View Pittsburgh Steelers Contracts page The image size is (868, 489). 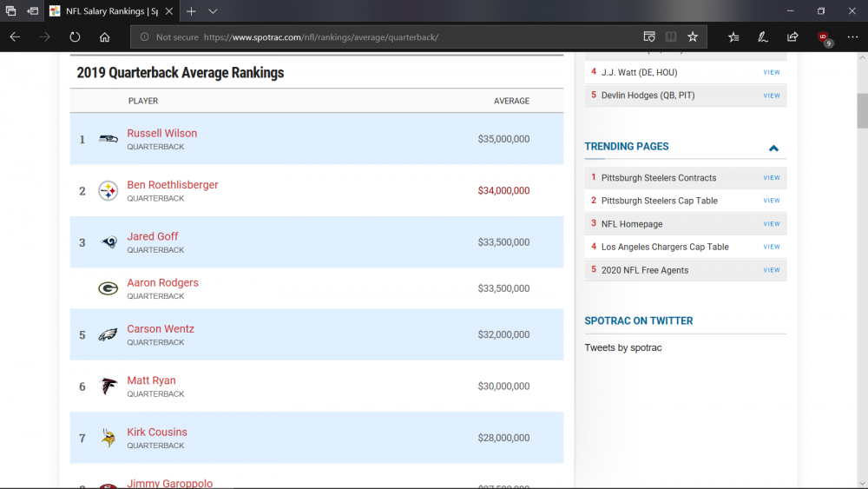[771, 178]
